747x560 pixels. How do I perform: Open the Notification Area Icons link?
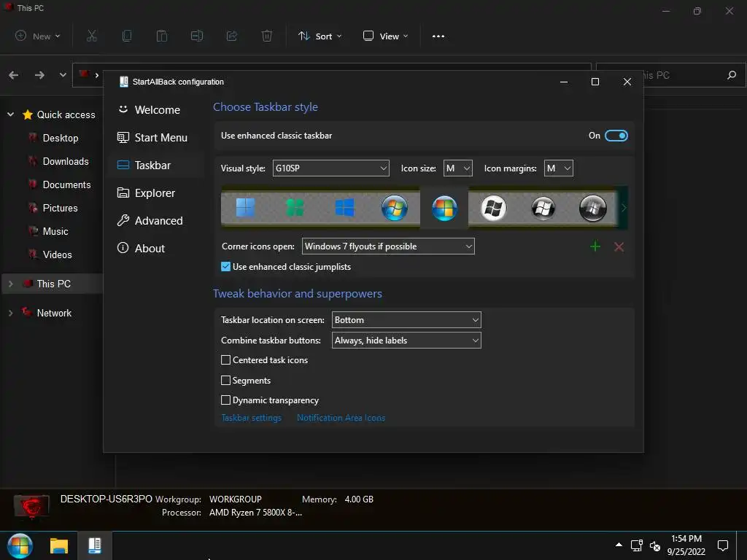[x=341, y=418]
